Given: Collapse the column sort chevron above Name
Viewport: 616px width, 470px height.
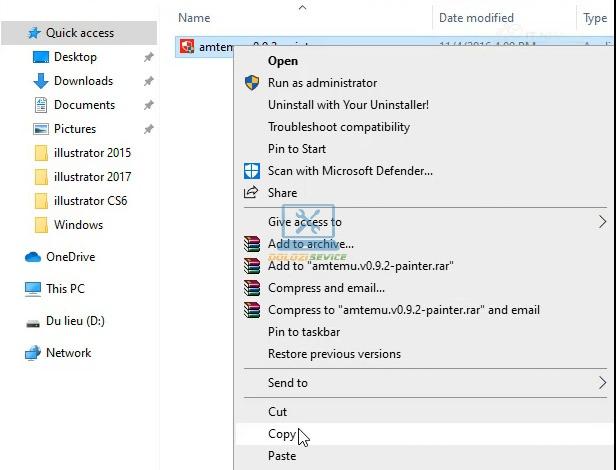Looking at the screenshot, I should (303, 7).
